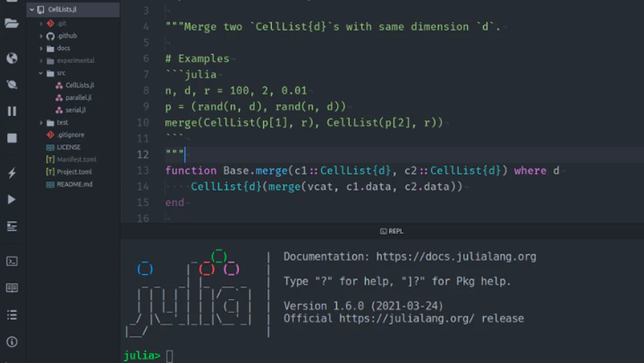The image size is (644, 363).
Task: Open the workspace list icon
Action: pyautogui.click(x=11, y=315)
